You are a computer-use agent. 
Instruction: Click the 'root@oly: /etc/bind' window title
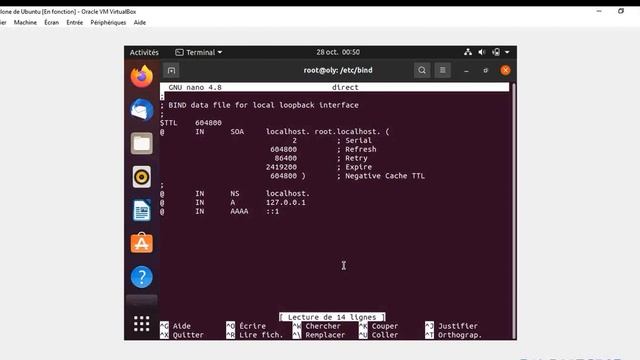338,70
